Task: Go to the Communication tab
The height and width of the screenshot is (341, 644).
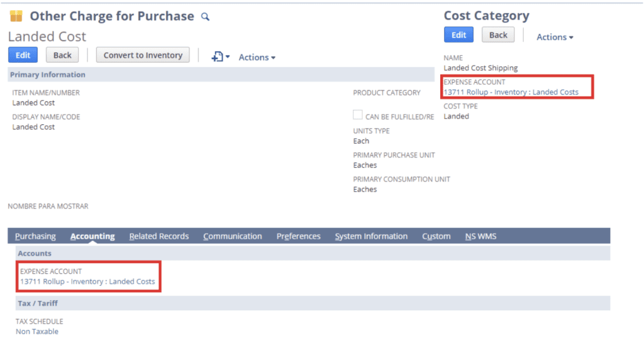Action: 232,236
